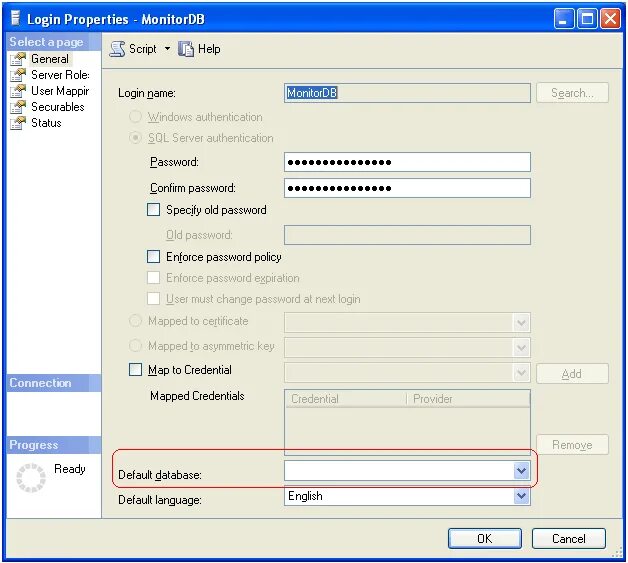The height and width of the screenshot is (563, 628).
Task: Click the Script toolbar icon
Action: click(x=117, y=49)
